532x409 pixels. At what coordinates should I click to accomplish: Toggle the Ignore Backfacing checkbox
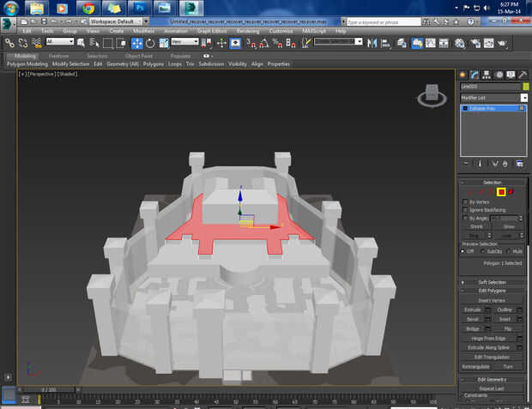466,209
